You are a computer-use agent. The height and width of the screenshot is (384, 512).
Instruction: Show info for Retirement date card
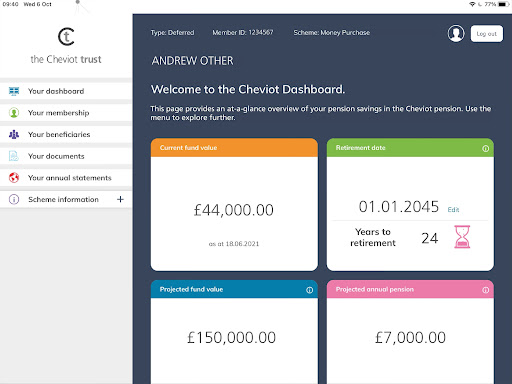(486, 148)
